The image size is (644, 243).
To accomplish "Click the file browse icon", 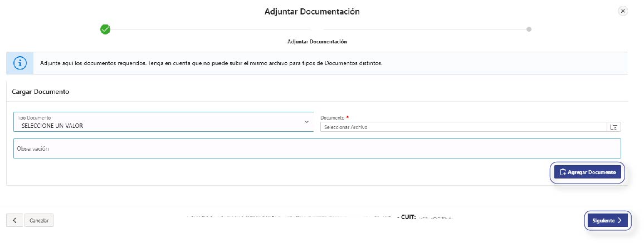I will (613, 127).
